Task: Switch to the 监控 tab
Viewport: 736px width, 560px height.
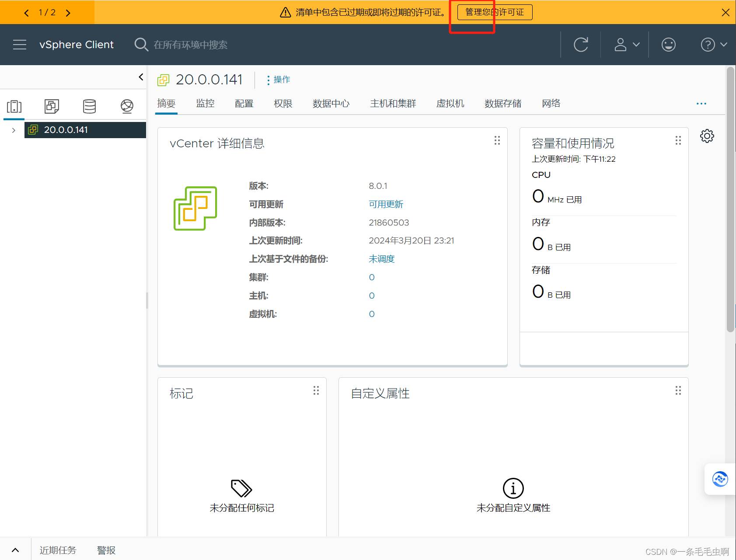Action: (x=205, y=104)
